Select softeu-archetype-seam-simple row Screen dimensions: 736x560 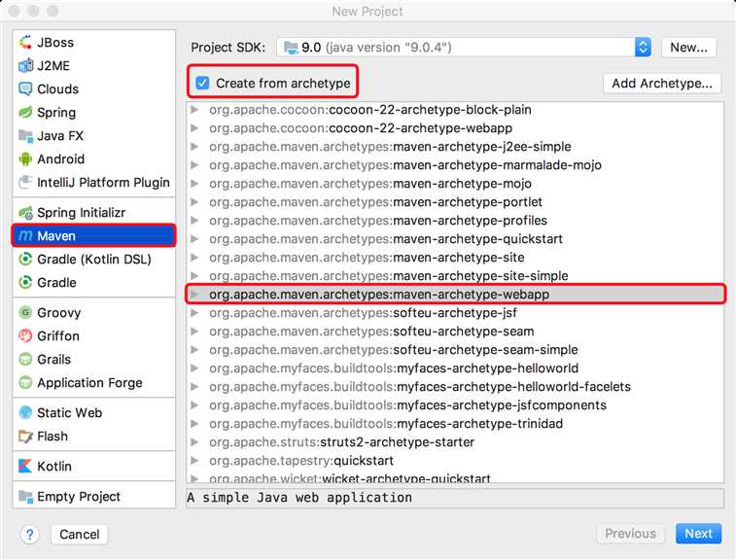coord(455,350)
